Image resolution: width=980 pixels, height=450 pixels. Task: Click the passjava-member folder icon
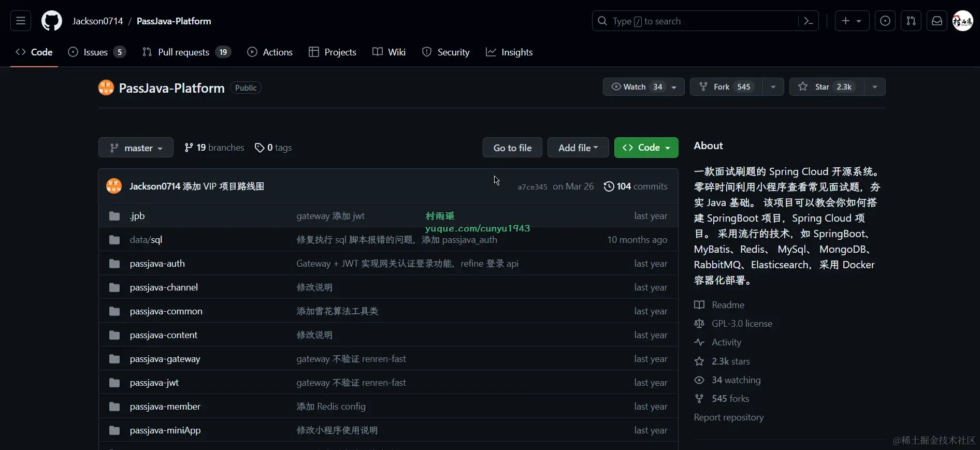click(114, 407)
